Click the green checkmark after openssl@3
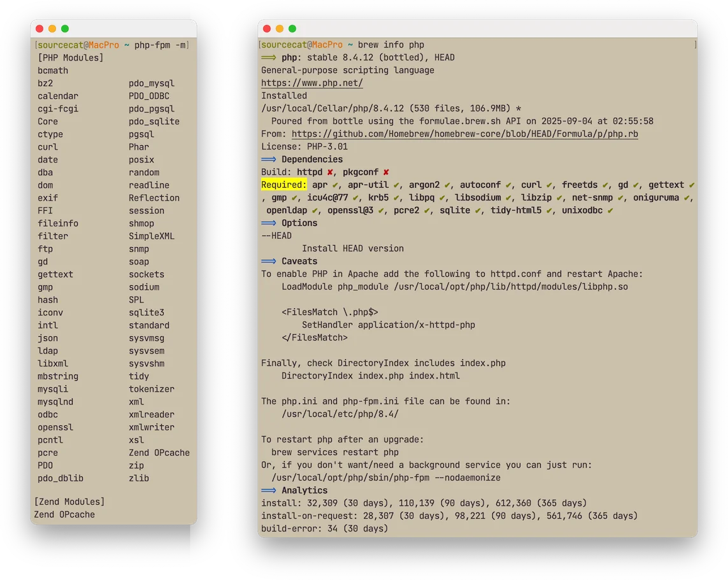Image resolution: width=728 pixels, height=580 pixels. 381,210
